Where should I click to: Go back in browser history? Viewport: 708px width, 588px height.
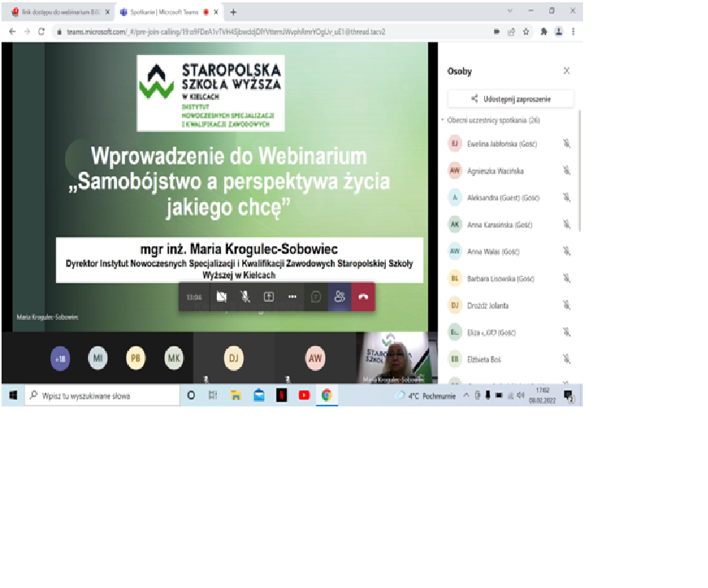click(13, 31)
